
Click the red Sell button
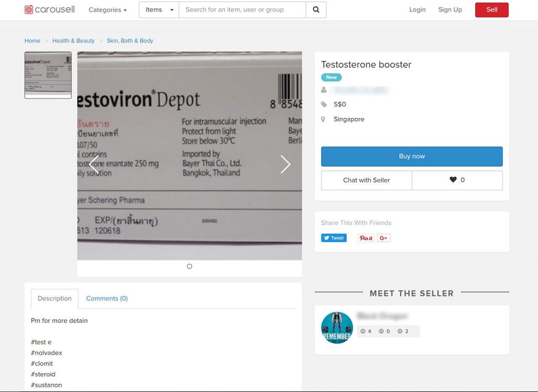492,9
